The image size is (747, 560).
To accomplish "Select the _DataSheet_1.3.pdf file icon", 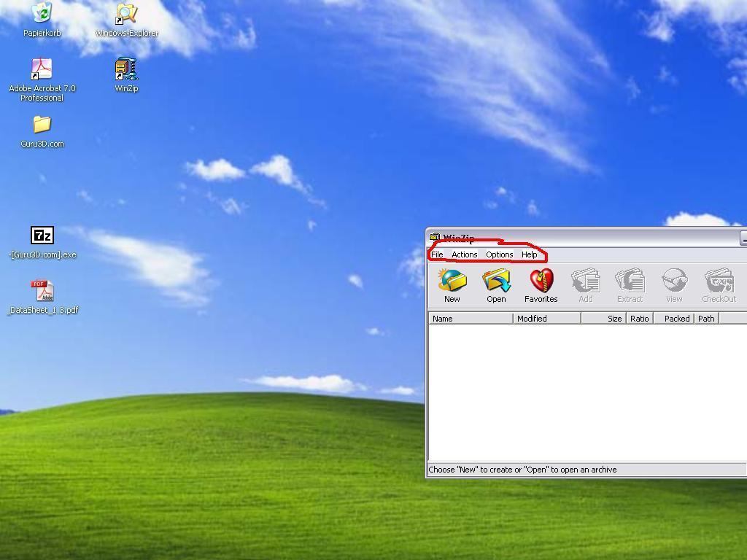I will [43, 290].
